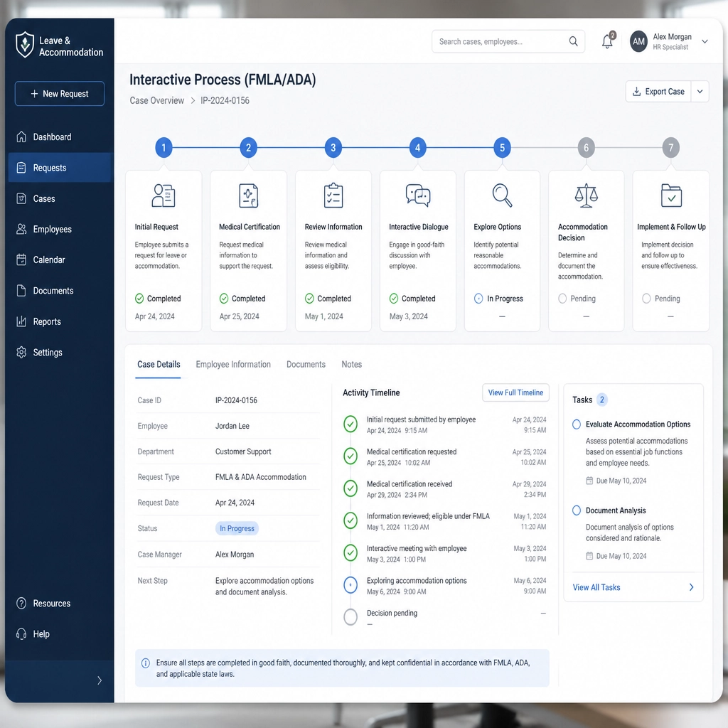Click the Review Information clipboard icon
728x728 pixels.
click(333, 196)
